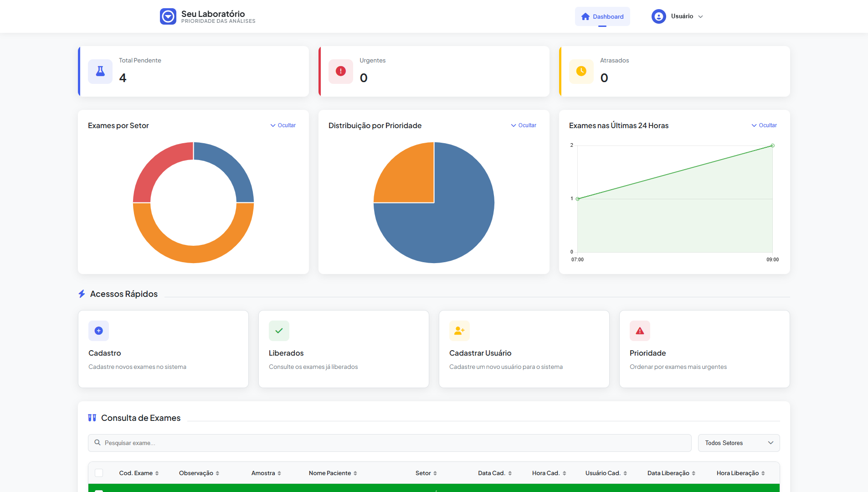Hide the Distribuição por Prioridade chart
The height and width of the screenshot is (492, 868).
(x=524, y=125)
